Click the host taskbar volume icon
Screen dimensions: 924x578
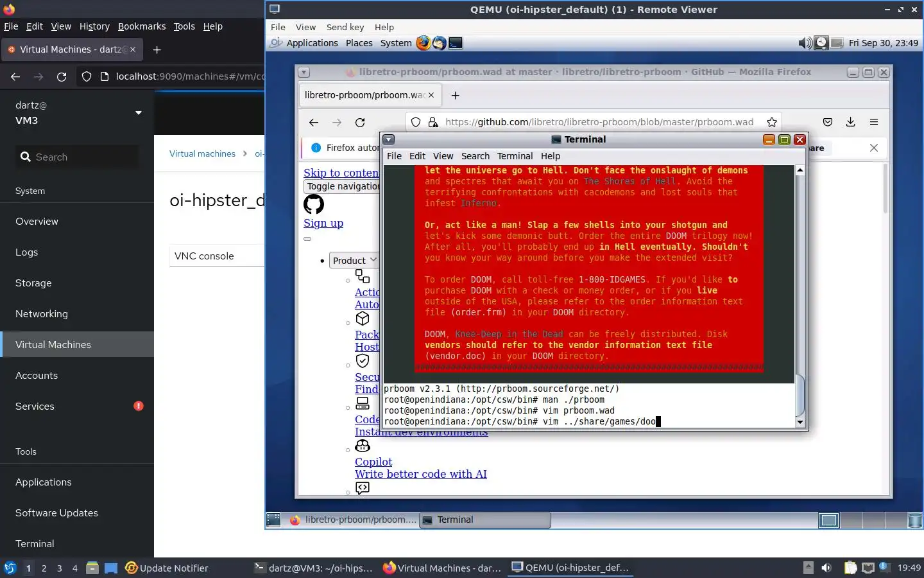point(826,568)
